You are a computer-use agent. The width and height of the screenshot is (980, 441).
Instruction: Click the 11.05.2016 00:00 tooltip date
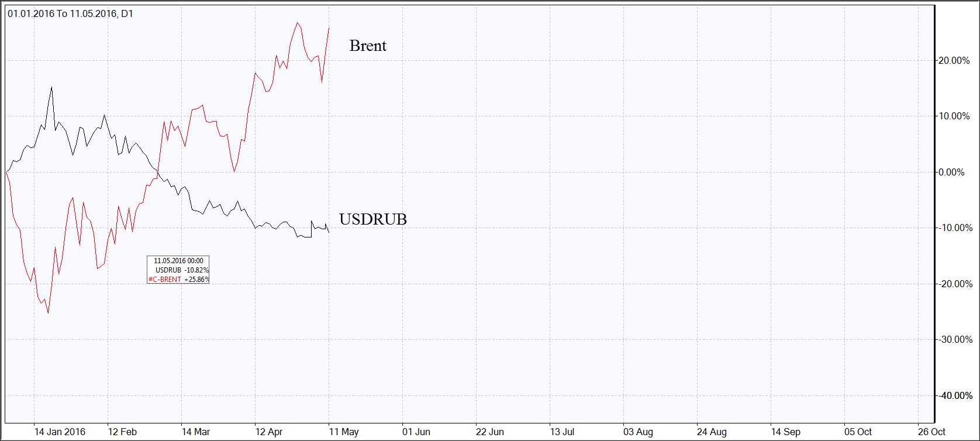pyautogui.click(x=178, y=261)
